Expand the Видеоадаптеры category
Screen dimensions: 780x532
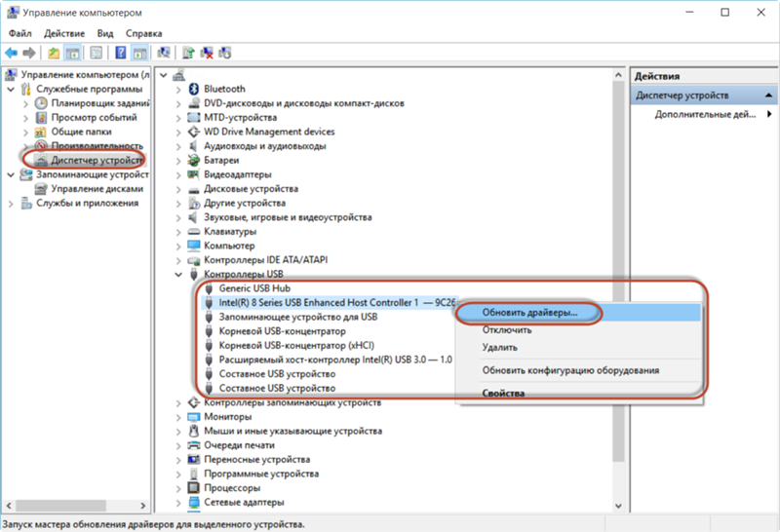[x=178, y=175]
